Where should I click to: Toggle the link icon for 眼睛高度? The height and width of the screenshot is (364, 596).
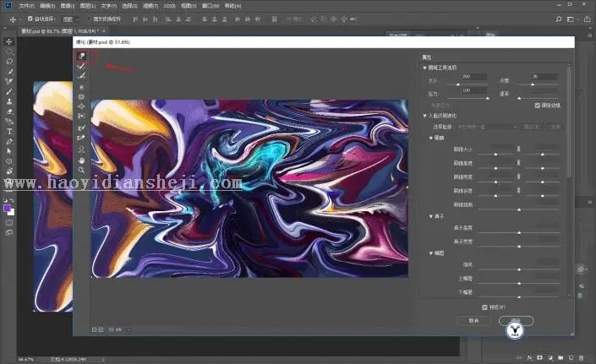[x=518, y=162]
